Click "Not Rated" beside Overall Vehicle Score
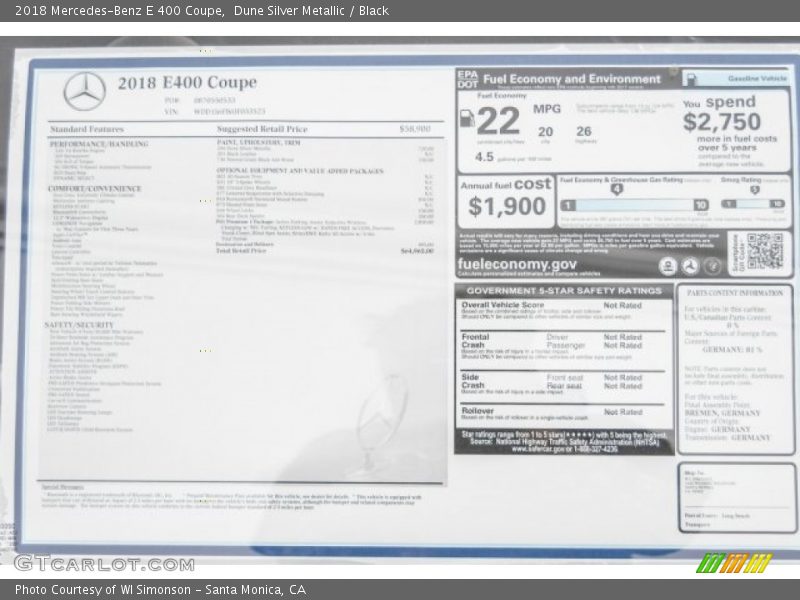This screenshot has width=800, height=600. 622,305
